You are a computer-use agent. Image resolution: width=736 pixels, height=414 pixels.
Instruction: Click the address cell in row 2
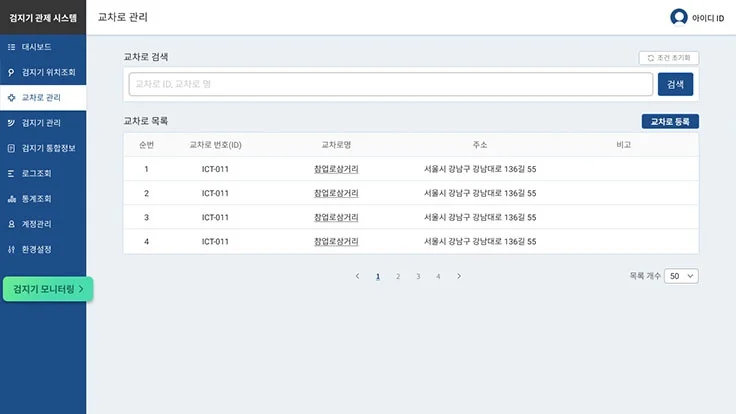click(480, 193)
